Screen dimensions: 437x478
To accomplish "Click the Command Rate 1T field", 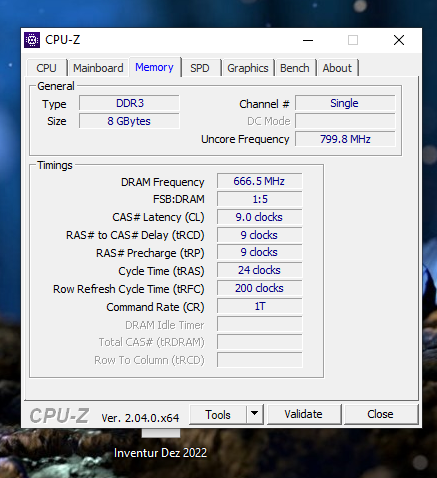I will pyautogui.click(x=259, y=306).
